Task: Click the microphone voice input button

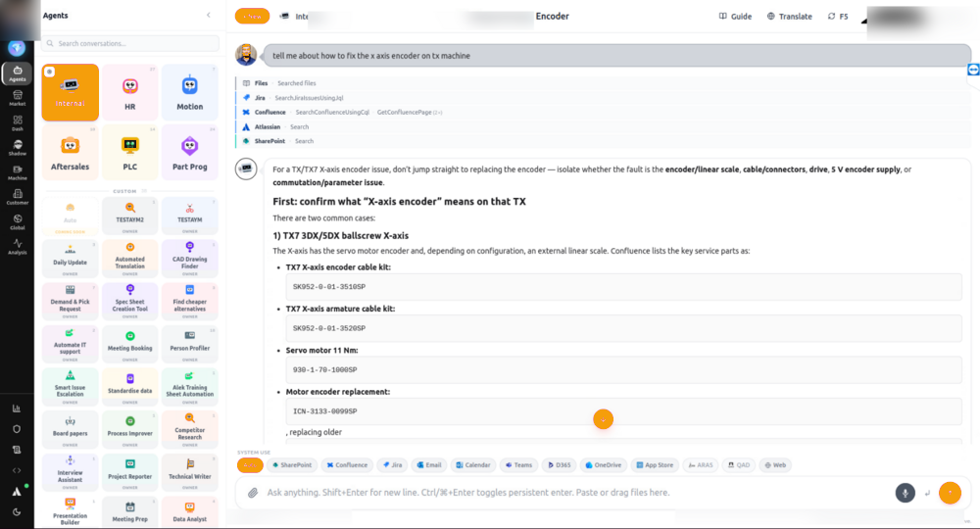Action: [x=905, y=493]
